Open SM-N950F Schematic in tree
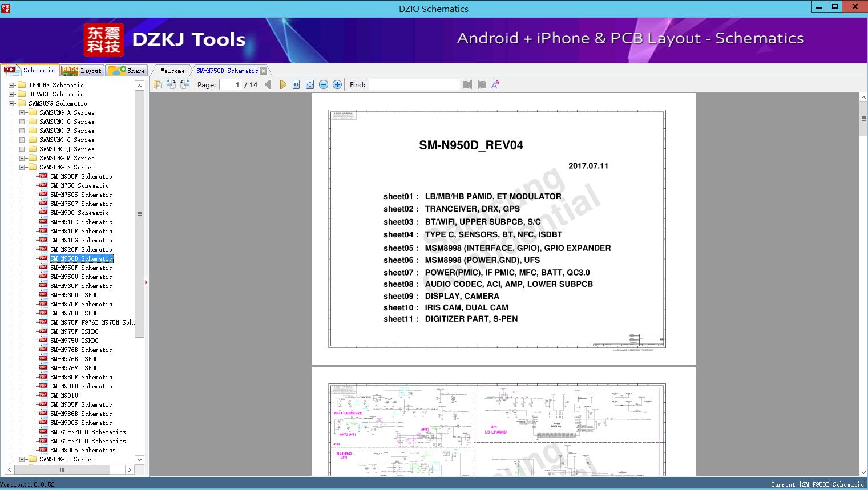The height and width of the screenshot is (490, 868). click(81, 268)
